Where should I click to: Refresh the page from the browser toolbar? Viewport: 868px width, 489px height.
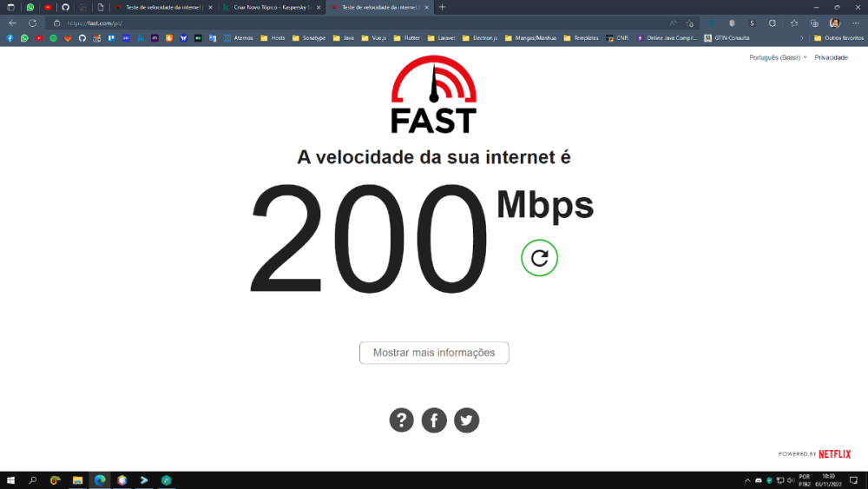coord(33,23)
